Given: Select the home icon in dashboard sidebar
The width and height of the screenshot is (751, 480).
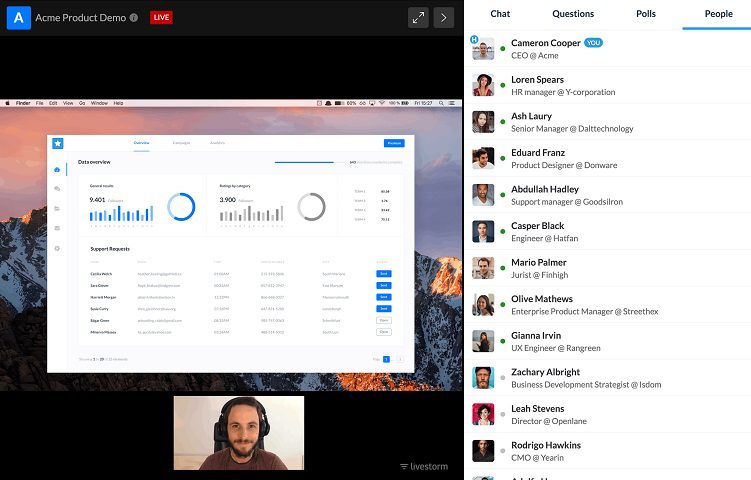Looking at the screenshot, I should coord(57,170).
